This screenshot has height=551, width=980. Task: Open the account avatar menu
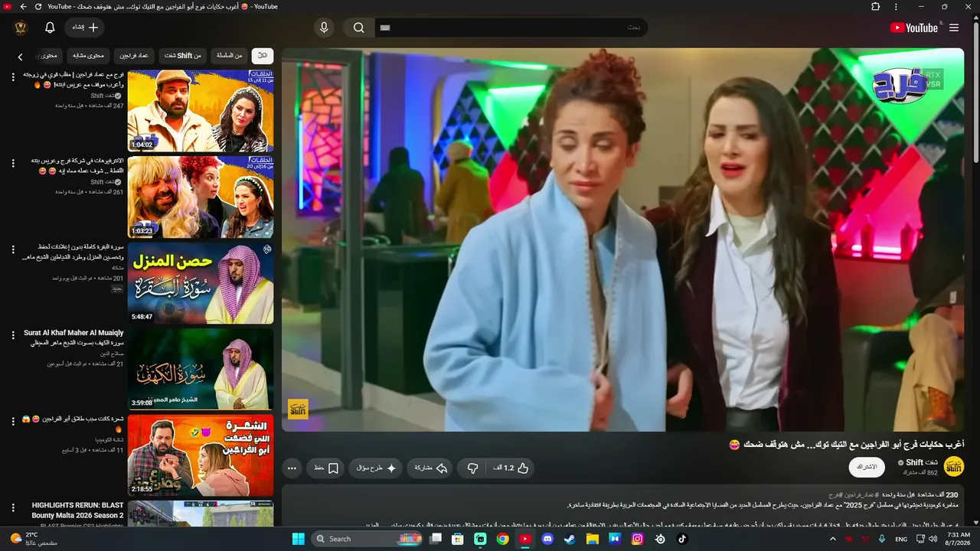click(21, 28)
